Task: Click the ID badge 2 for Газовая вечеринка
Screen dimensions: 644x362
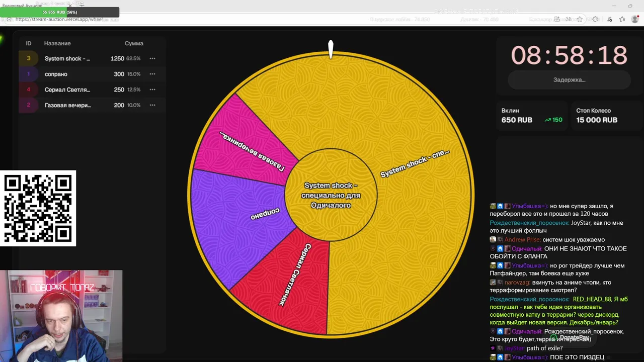Action: (x=29, y=105)
